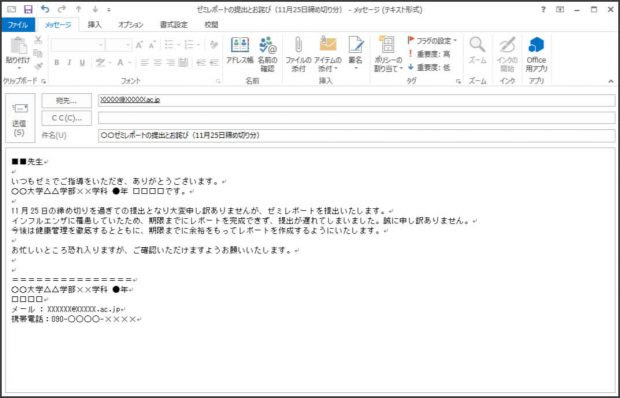Open the font name combo box
The width and height of the screenshot is (620, 398).
click(78, 45)
